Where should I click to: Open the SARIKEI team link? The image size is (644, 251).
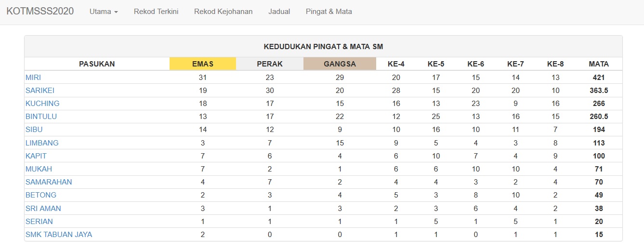point(39,90)
